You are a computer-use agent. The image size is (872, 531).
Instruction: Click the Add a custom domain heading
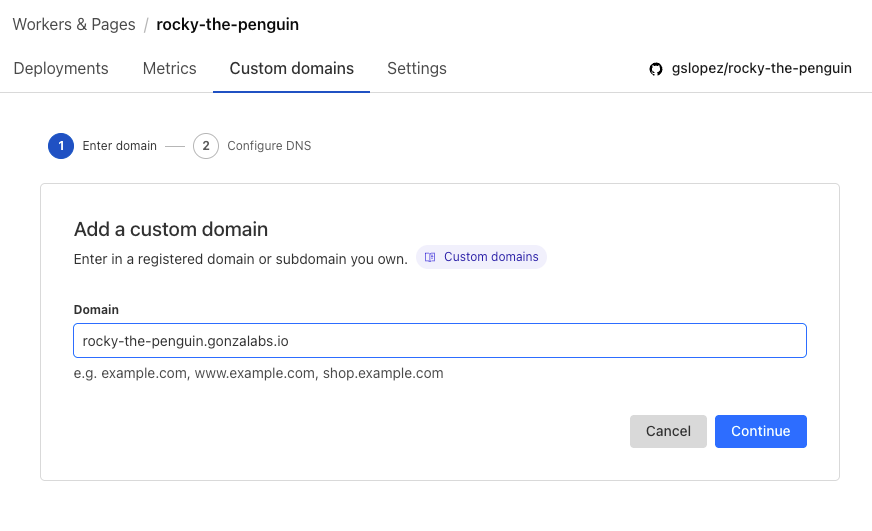[x=171, y=229]
